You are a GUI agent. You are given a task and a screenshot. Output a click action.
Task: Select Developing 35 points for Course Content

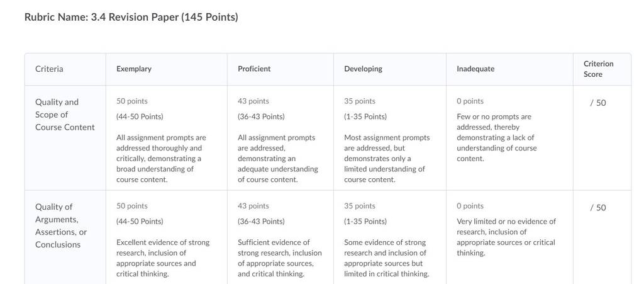[x=390, y=138]
